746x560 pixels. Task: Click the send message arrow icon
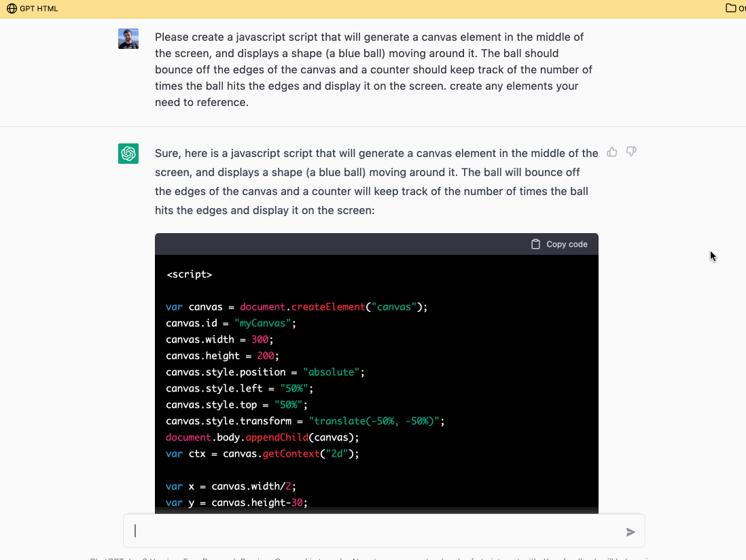(x=630, y=532)
